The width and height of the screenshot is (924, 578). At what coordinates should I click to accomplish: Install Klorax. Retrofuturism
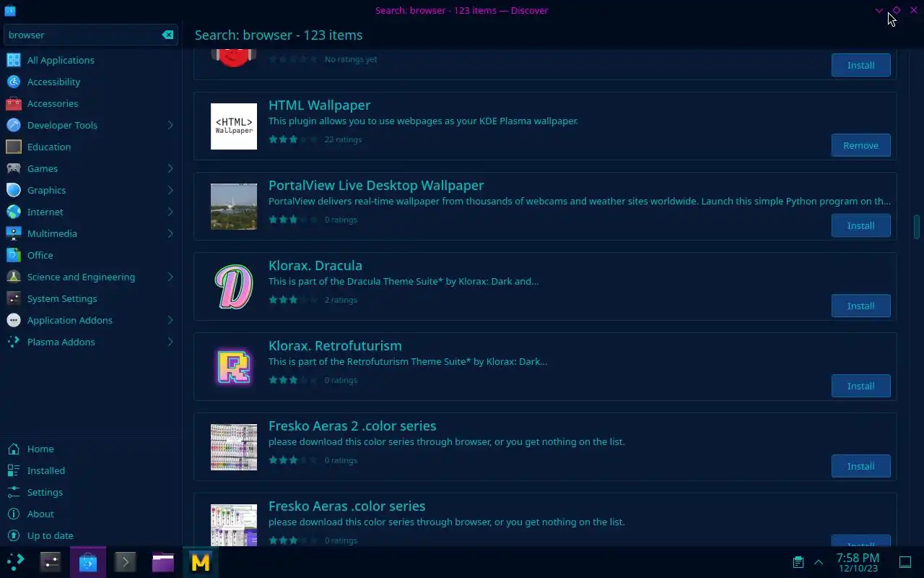click(860, 386)
